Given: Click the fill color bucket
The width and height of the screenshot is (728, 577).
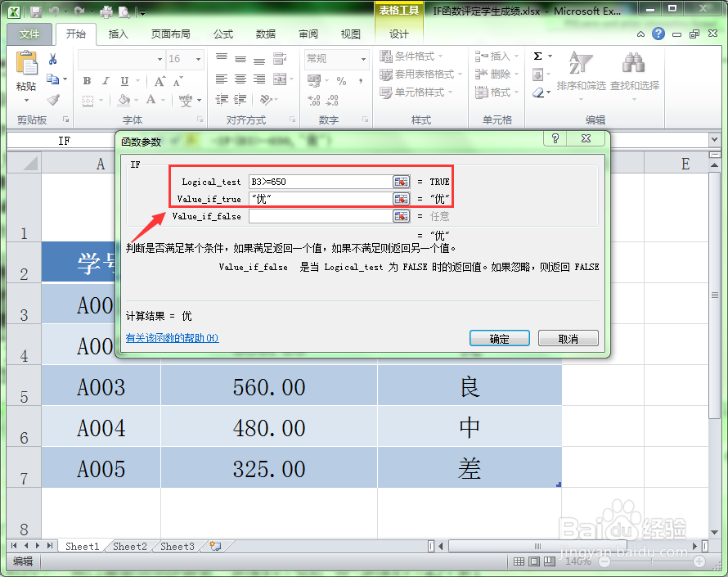Looking at the screenshot, I should click(124, 99).
